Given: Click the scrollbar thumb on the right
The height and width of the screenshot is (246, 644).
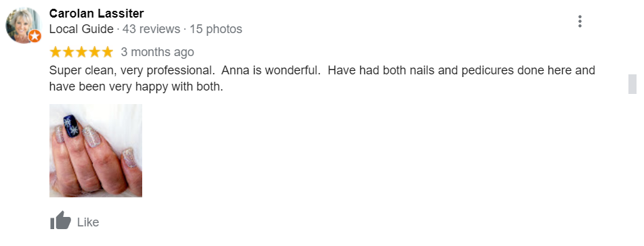Looking at the screenshot, I should pyautogui.click(x=632, y=84).
